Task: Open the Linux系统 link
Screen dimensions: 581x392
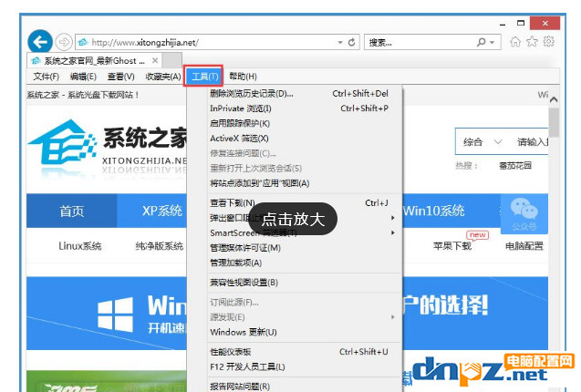Action: point(79,246)
